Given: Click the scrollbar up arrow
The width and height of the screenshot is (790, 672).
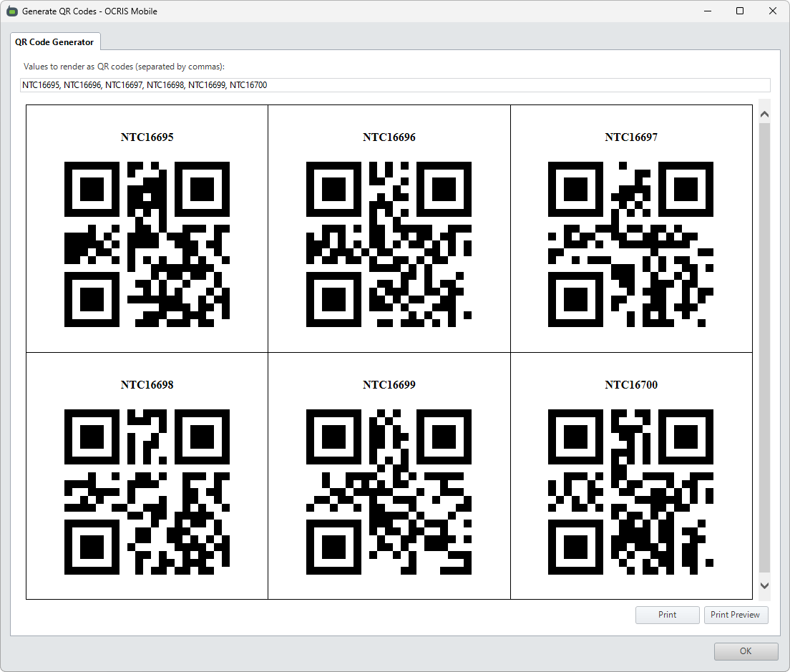Looking at the screenshot, I should [x=764, y=115].
